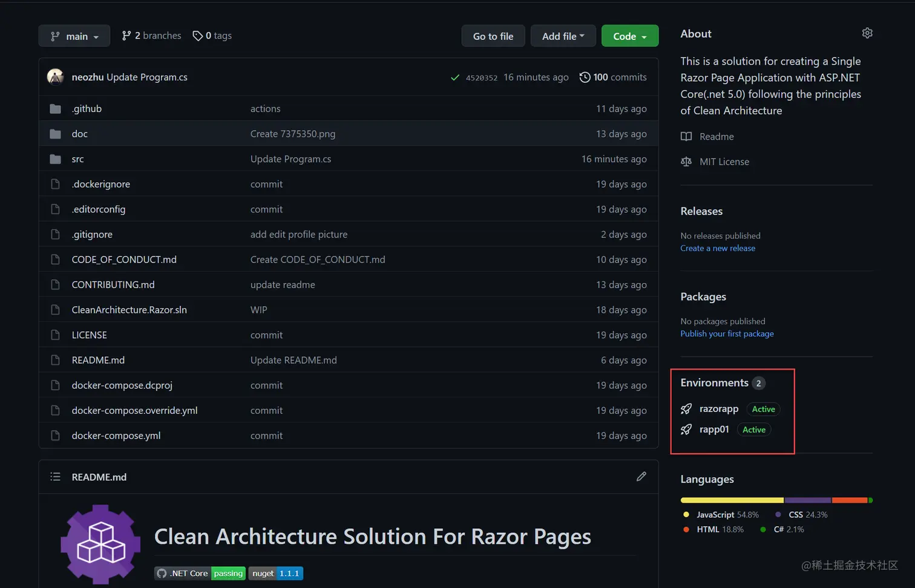View the 0 tags link
Image resolution: width=915 pixels, height=588 pixels.
(x=212, y=36)
